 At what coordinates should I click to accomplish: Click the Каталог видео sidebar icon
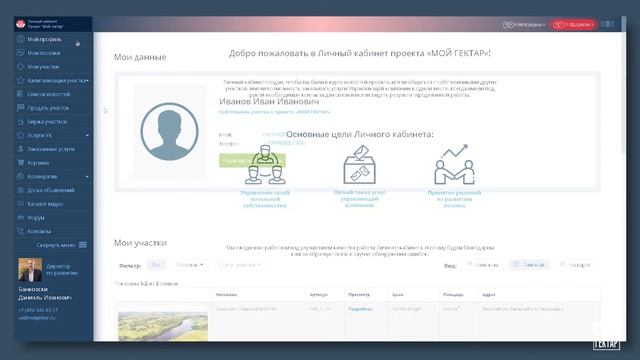[x=20, y=204]
